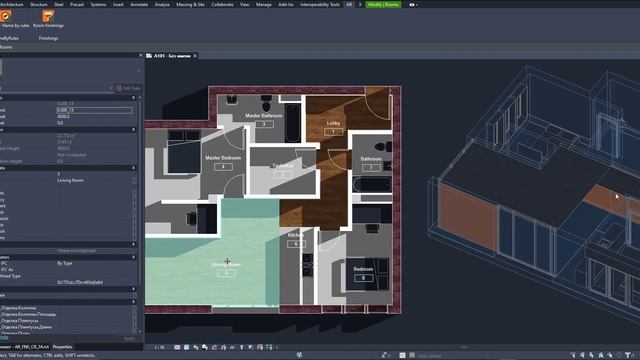Toggle Drag Elements on Selection
Screen dimensions: 640x360
[x=610, y=356]
